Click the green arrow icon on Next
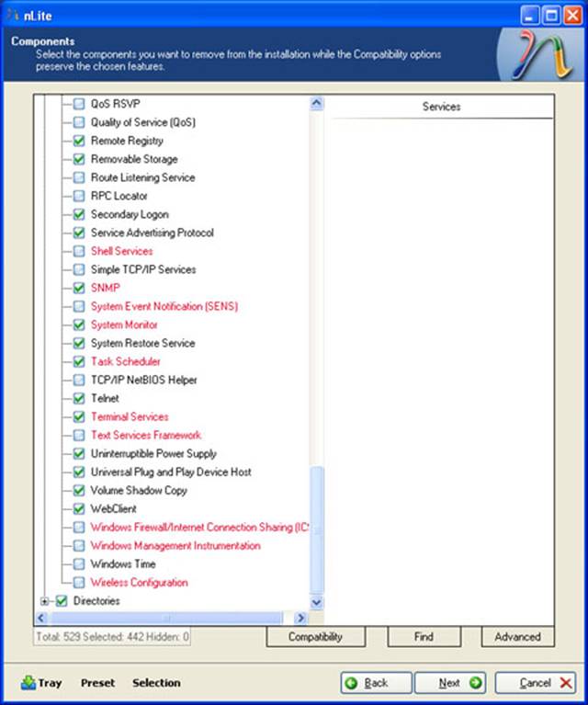The height and width of the screenshot is (705, 588). pyautogui.click(x=475, y=683)
